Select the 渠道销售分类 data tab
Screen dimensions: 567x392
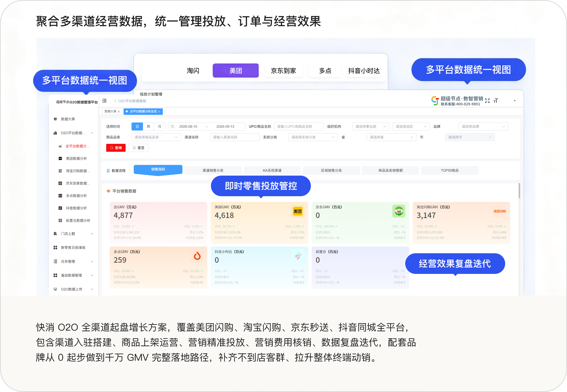213,170
